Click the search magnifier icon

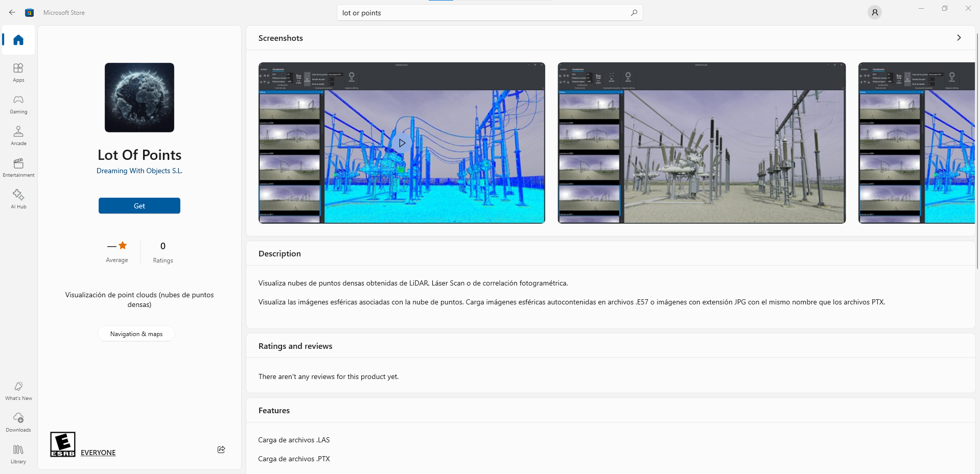click(x=634, y=13)
